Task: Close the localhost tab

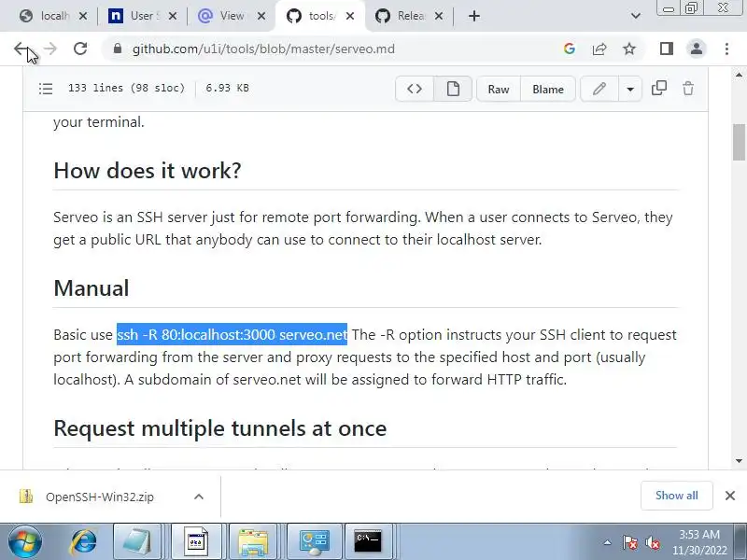Action: (83, 16)
